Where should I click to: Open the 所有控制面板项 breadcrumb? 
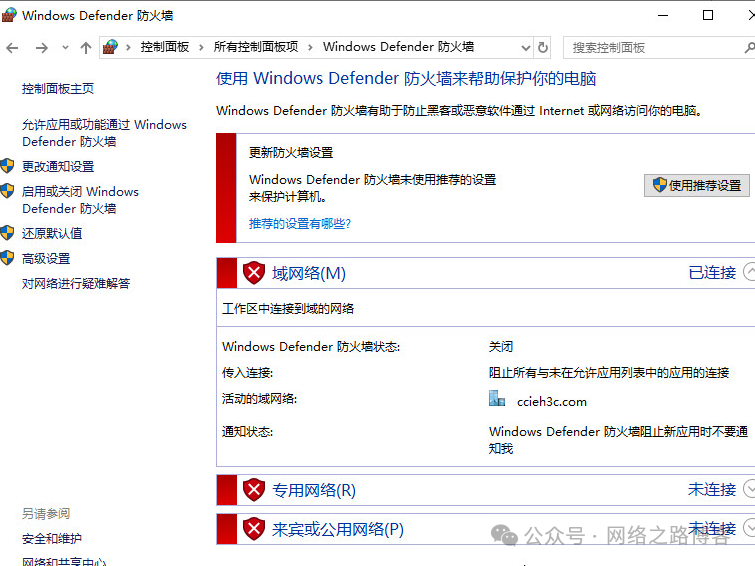(x=256, y=47)
